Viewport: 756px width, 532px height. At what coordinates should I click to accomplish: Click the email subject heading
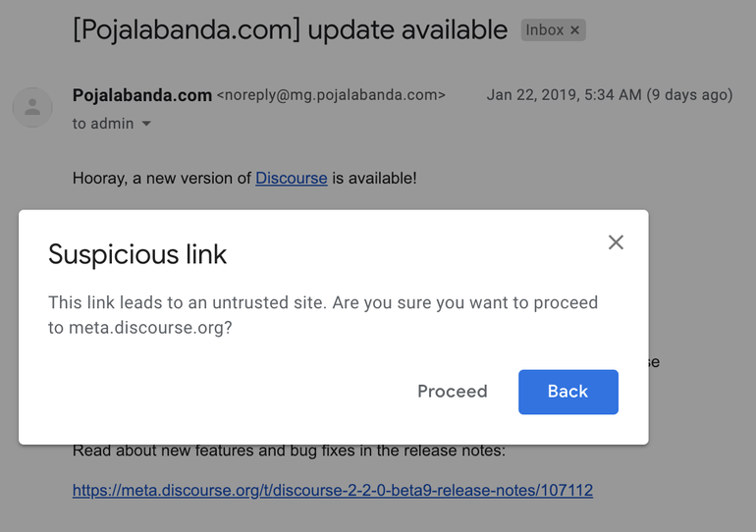pyautogui.click(x=290, y=29)
